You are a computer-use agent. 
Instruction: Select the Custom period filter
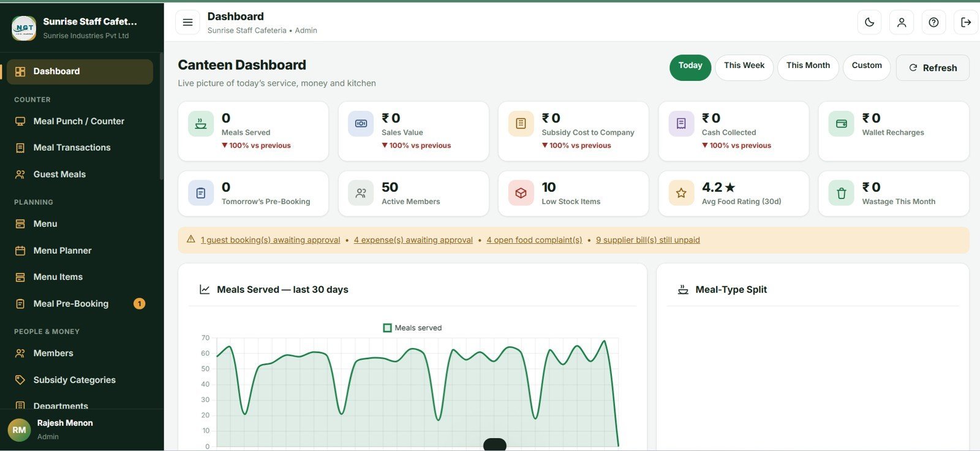(867, 67)
